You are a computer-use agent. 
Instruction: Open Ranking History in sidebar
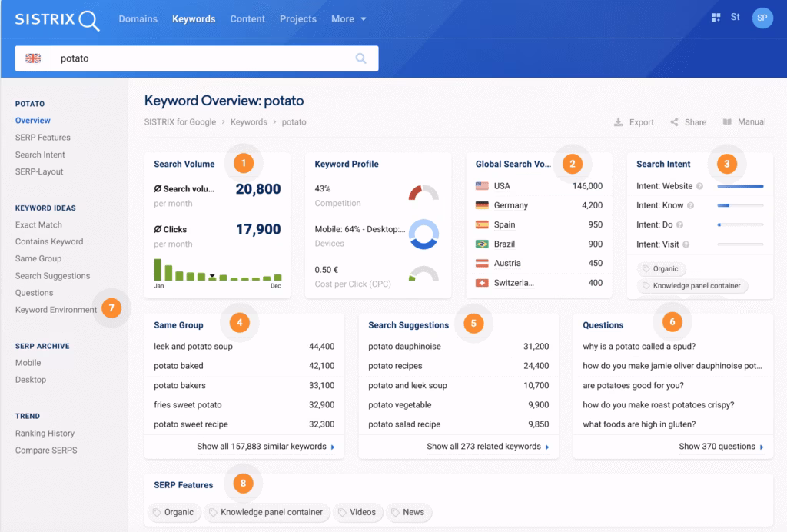pos(45,434)
